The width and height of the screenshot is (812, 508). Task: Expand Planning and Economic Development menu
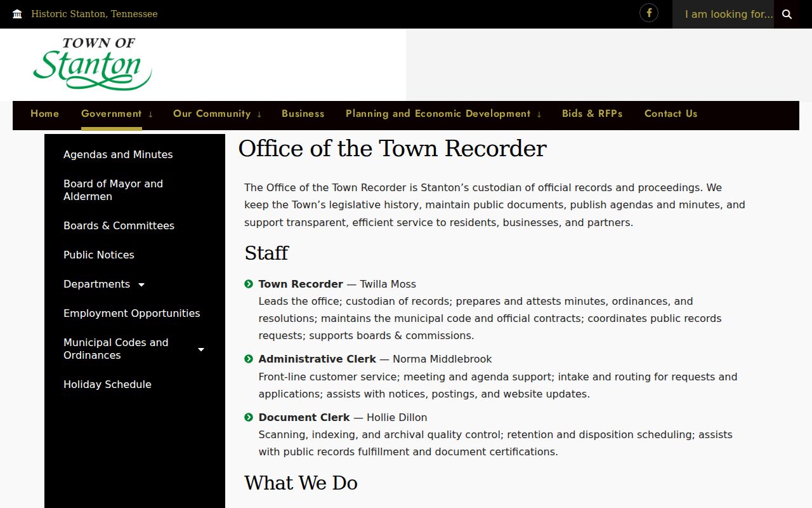[x=539, y=114]
